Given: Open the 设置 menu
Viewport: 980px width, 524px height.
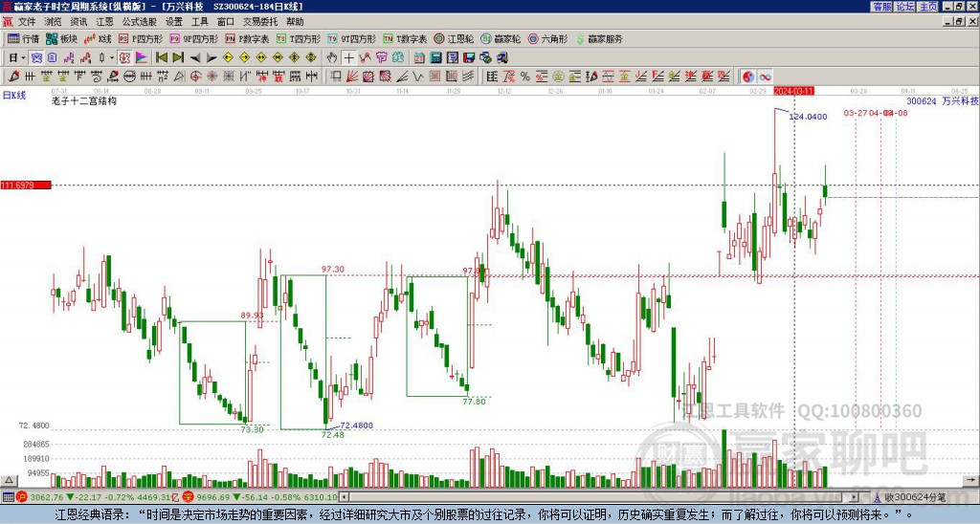Looking at the screenshot, I should 174,22.
